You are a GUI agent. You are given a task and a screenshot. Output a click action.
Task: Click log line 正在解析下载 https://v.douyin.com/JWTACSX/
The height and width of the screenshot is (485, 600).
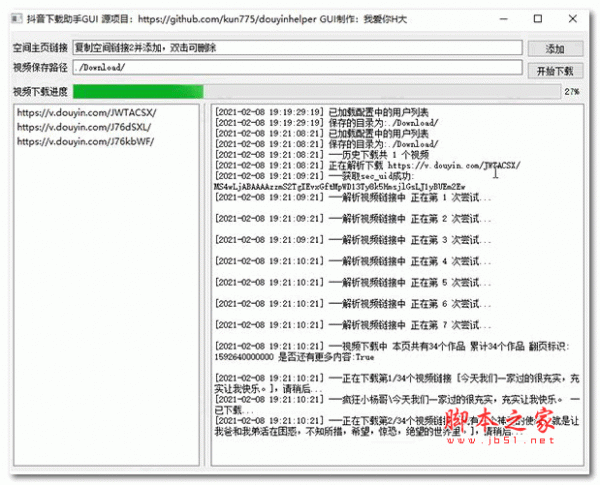tap(367, 165)
